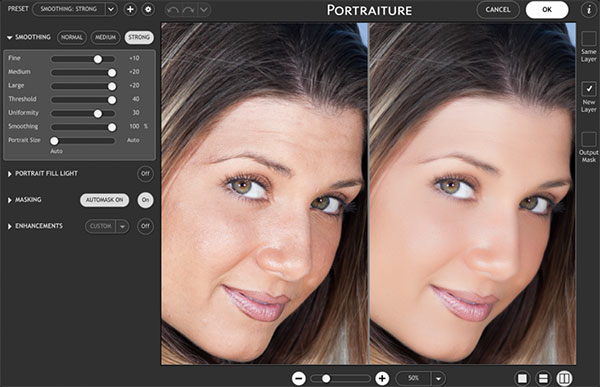
Task: Open the Enhancements Custom dropdown
Action: [x=122, y=226]
